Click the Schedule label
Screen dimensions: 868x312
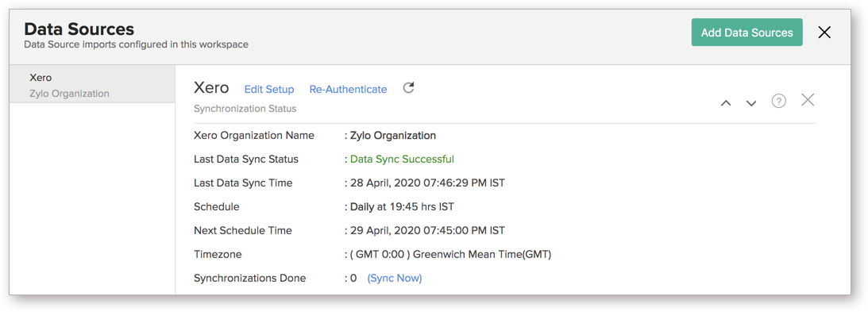click(x=217, y=207)
